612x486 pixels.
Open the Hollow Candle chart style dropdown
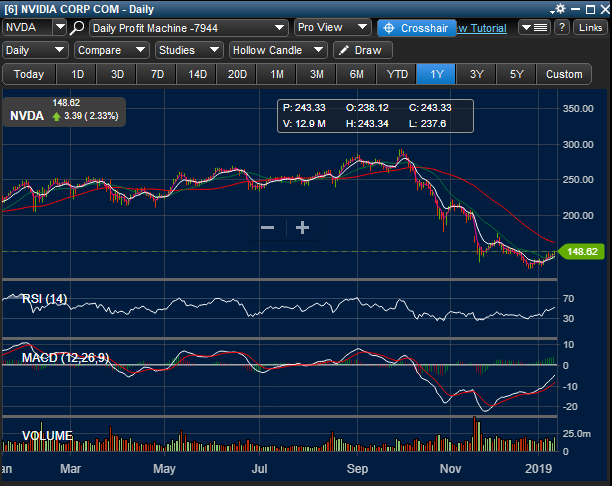(x=278, y=50)
